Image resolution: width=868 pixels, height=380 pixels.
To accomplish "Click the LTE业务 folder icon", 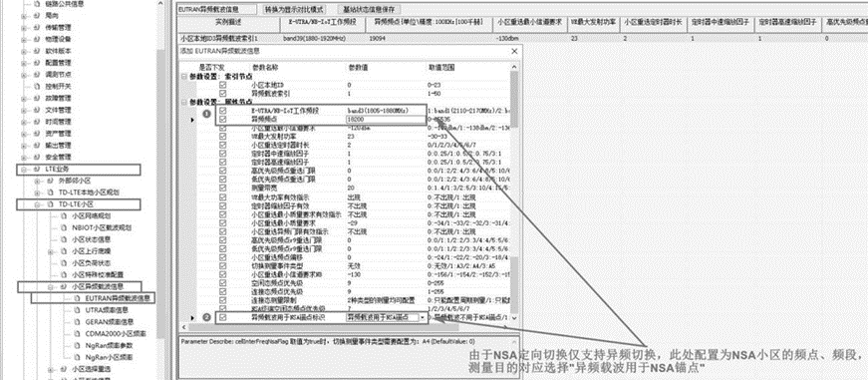I will [36, 169].
